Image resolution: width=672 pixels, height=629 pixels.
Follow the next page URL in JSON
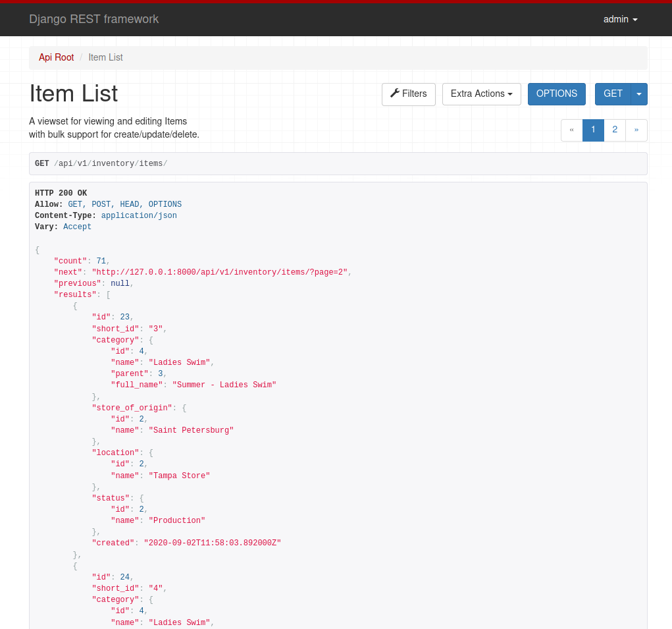pos(219,272)
